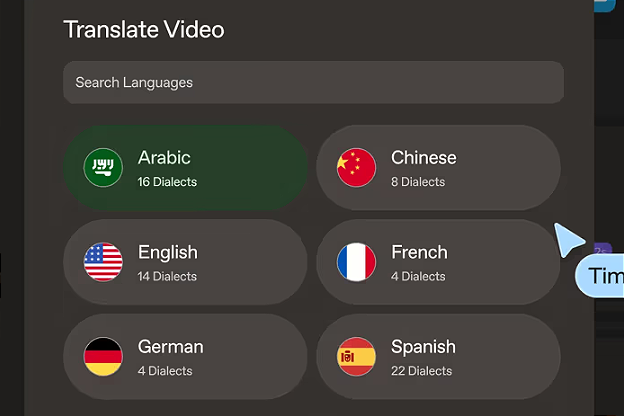Select the French language option
624x416 pixels.
(438, 262)
